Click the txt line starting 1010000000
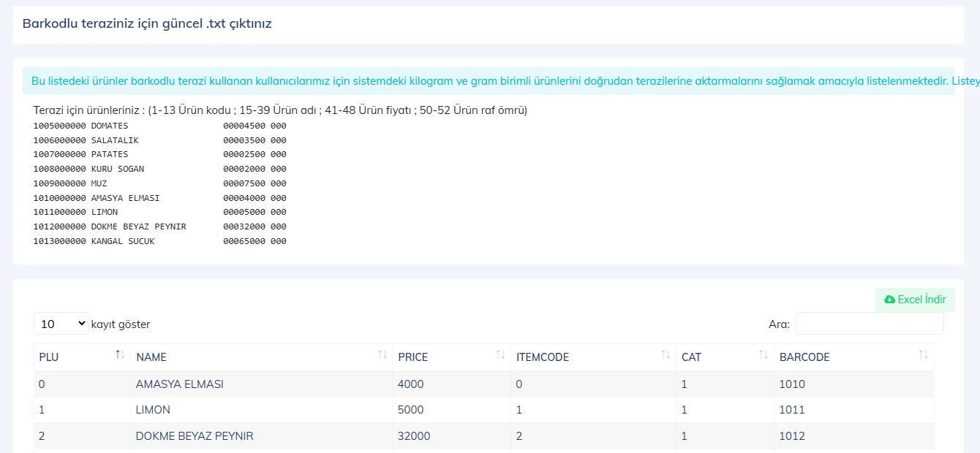Screen dimensions: 980x453 (160, 198)
